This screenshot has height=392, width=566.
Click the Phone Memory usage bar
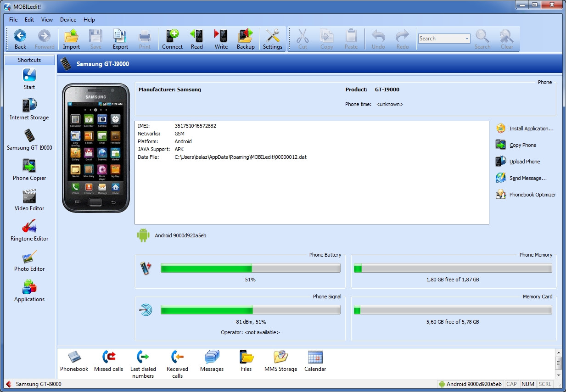tap(453, 268)
